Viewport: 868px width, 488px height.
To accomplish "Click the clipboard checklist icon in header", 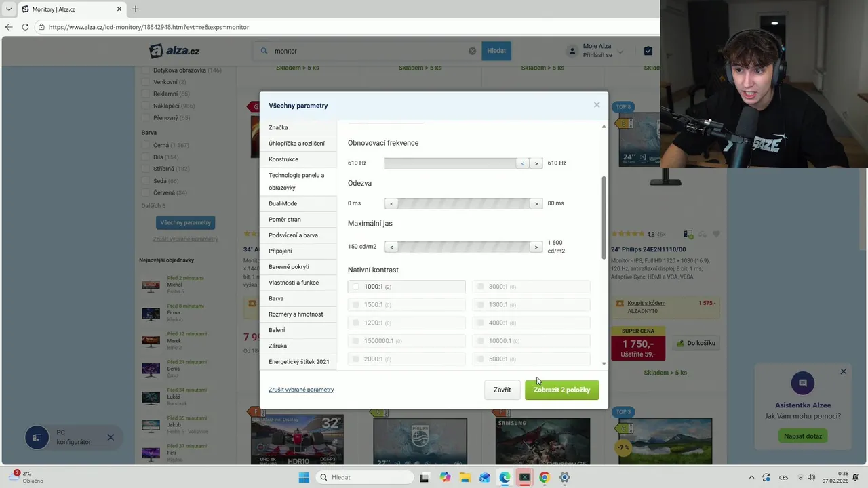I will point(648,51).
